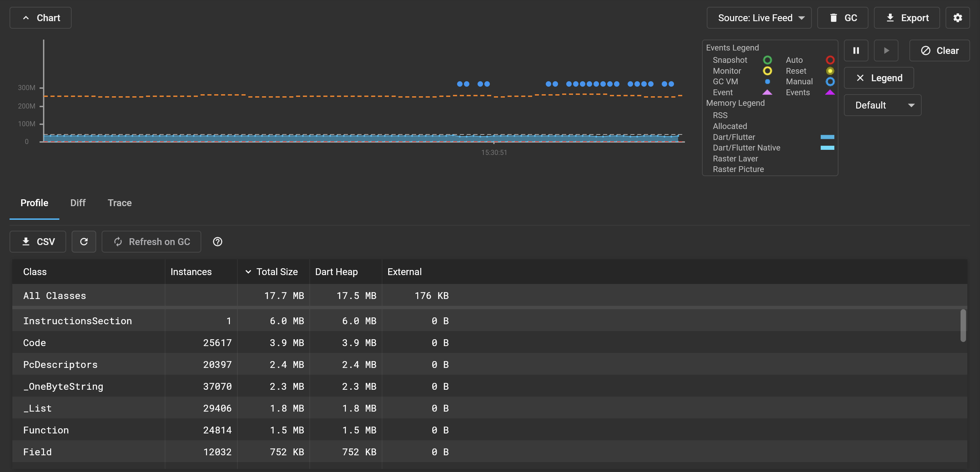Open the Default display interval dropdown
This screenshot has height=472, width=980.
[x=882, y=105]
